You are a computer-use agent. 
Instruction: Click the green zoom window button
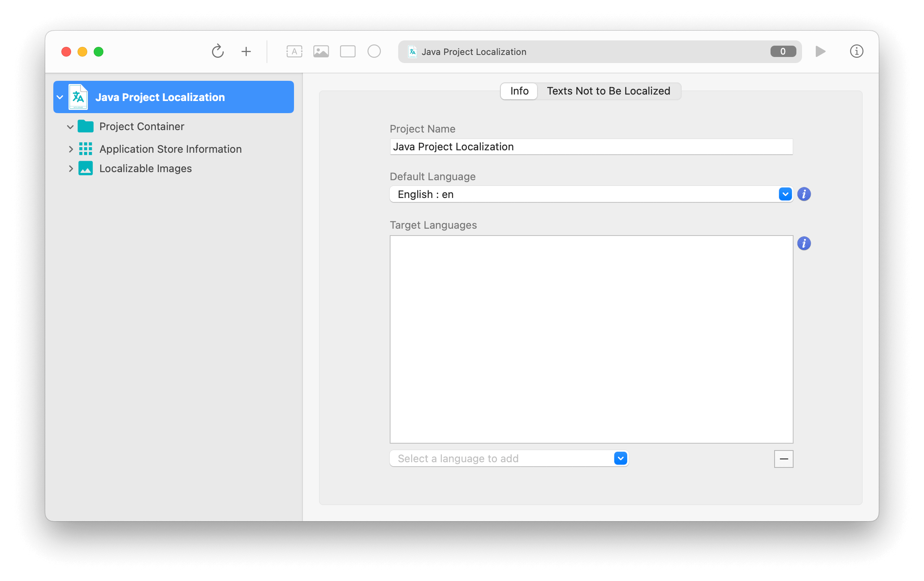coord(99,52)
